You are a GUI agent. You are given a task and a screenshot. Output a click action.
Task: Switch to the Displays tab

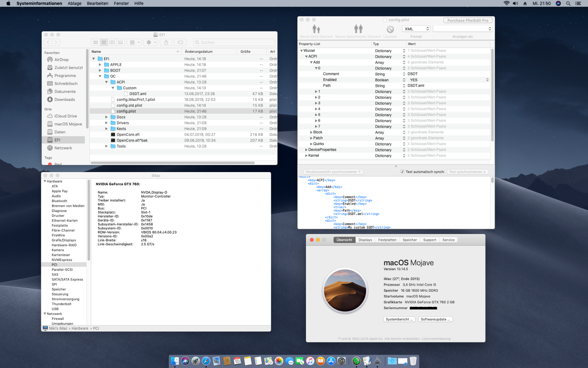coord(365,240)
